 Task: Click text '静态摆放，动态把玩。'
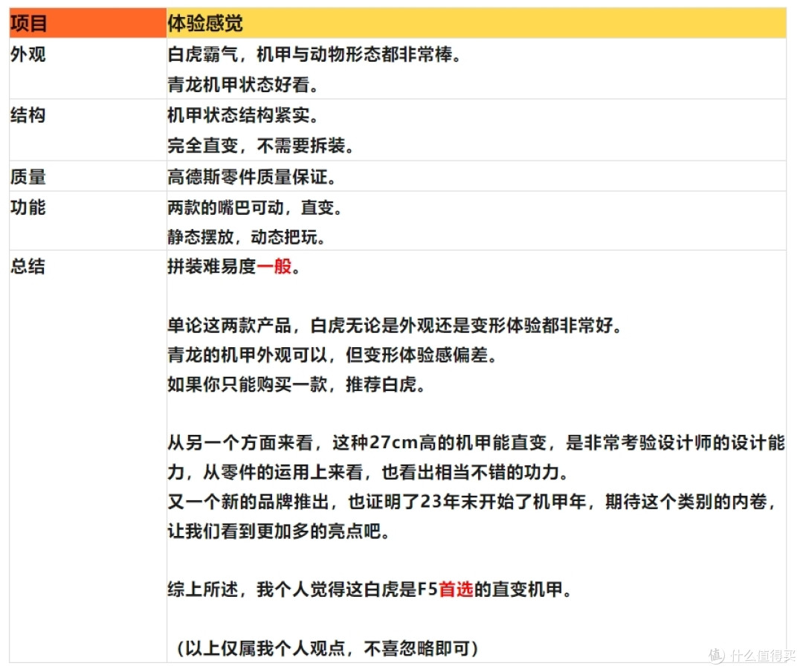(x=246, y=237)
